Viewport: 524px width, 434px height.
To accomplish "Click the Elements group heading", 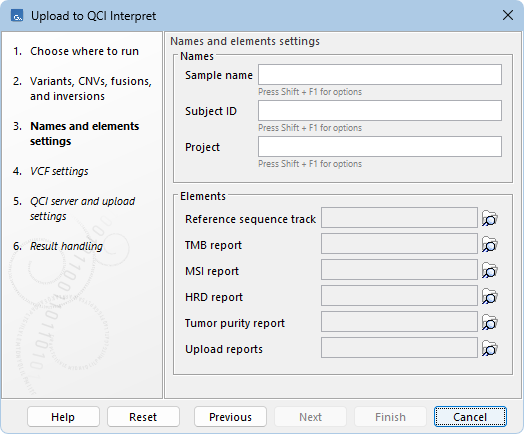I will pos(203,196).
